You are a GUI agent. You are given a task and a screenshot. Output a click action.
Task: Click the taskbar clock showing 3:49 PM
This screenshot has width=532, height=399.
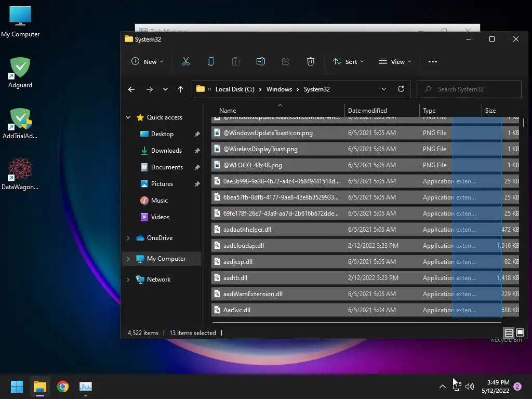tap(495, 387)
